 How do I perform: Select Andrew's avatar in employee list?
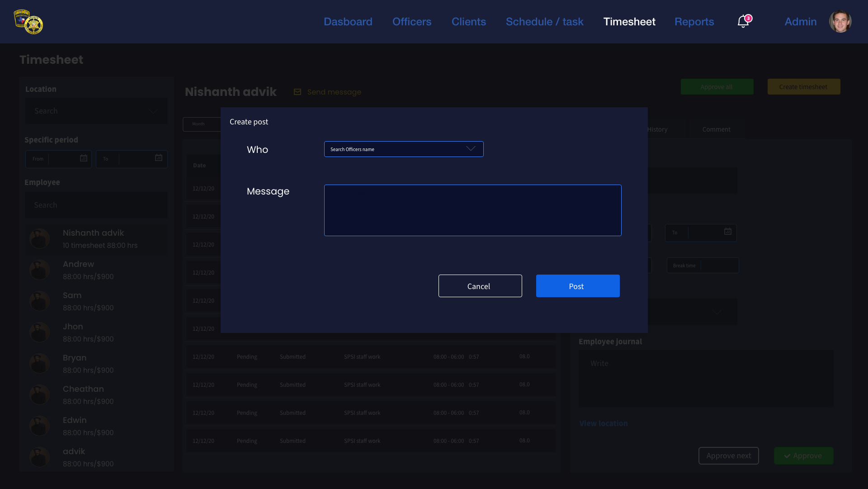coord(40,270)
